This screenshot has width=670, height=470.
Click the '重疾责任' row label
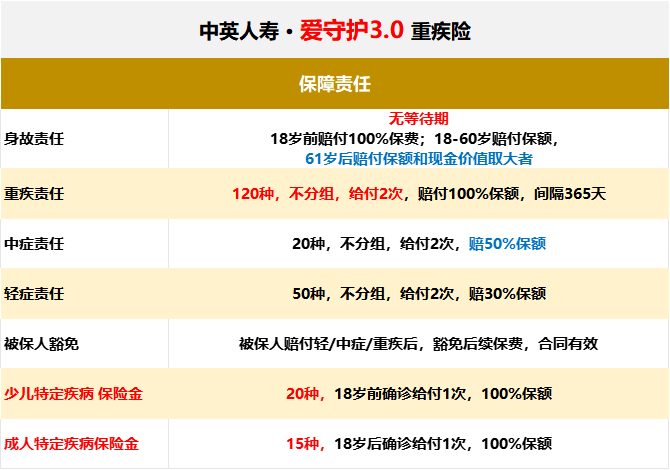pyautogui.click(x=34, y=194)
